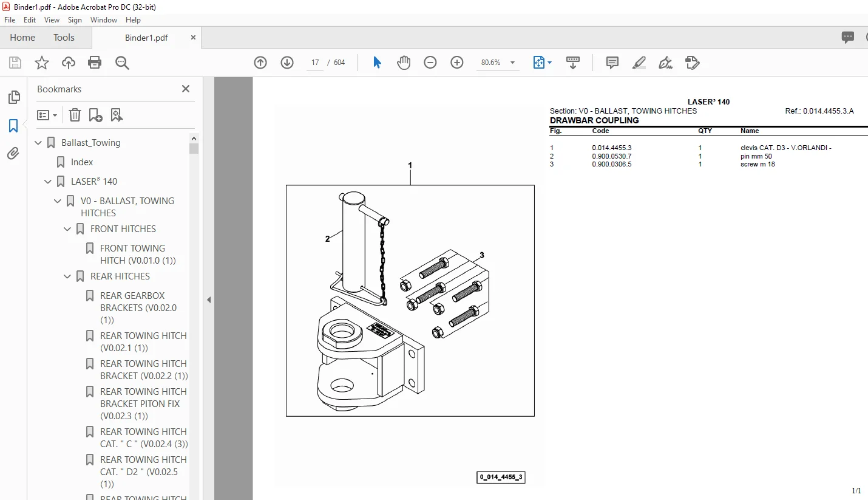
Task: Open the Window menu
Action: (104, 20)
